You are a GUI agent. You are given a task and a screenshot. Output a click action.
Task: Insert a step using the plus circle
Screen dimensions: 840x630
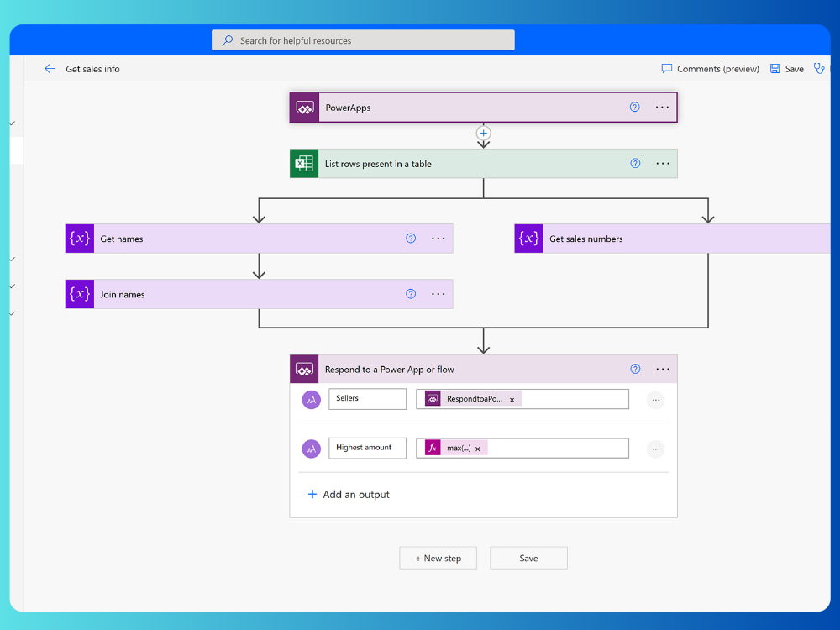pyautogui.click(x=483, y=133)
